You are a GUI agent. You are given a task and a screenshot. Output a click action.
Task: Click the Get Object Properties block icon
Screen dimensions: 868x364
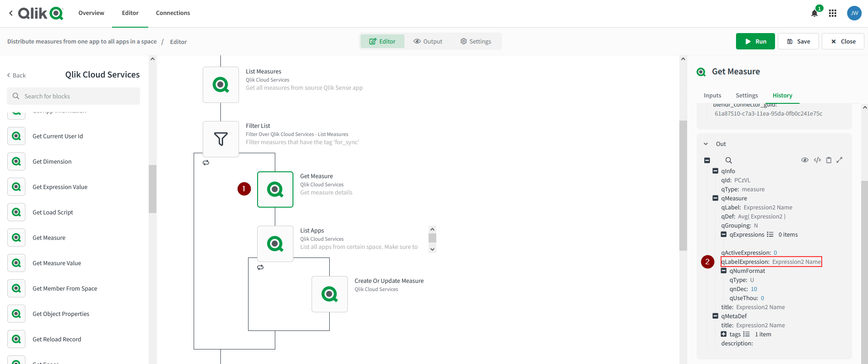[x=16, y=314]
